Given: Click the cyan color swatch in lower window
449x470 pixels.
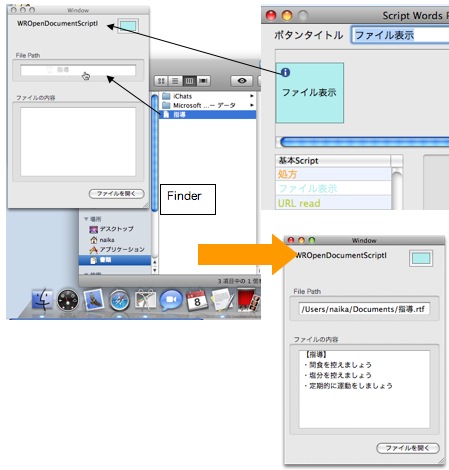Looking at the screenshot, I should (x=421, y=258).
